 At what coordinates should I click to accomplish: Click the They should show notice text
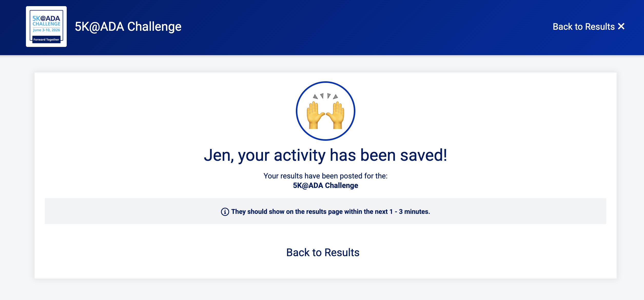[x=308, y=212]
